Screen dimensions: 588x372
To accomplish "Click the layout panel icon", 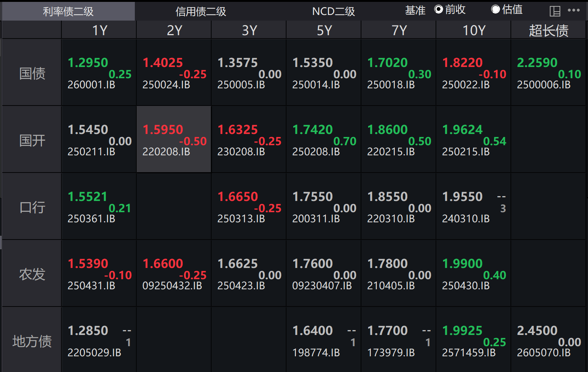I will click(555, 11).
